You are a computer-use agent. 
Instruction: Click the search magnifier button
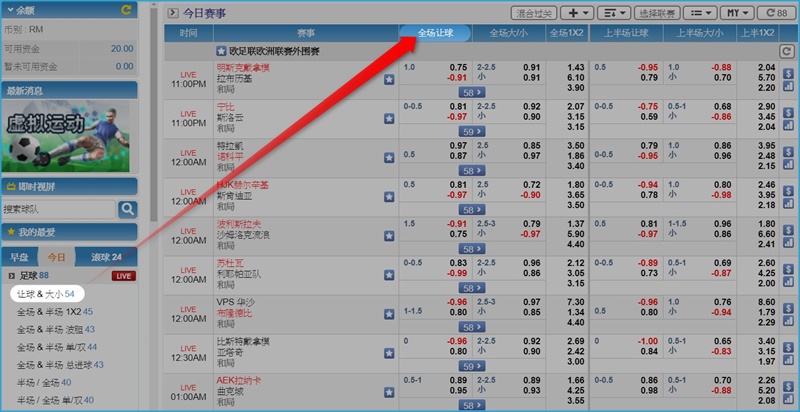pos(128,209)
